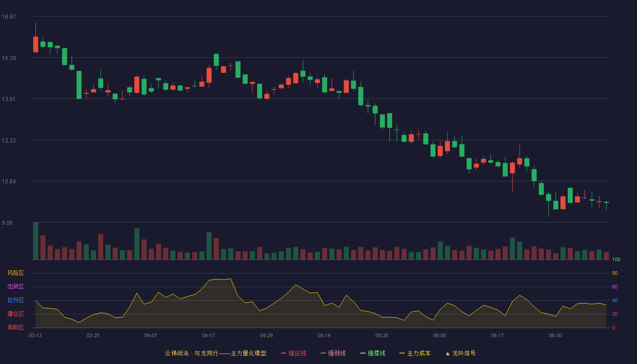
Task: Click the 12.22 price axis label
Action: click(x=9, y=141)
